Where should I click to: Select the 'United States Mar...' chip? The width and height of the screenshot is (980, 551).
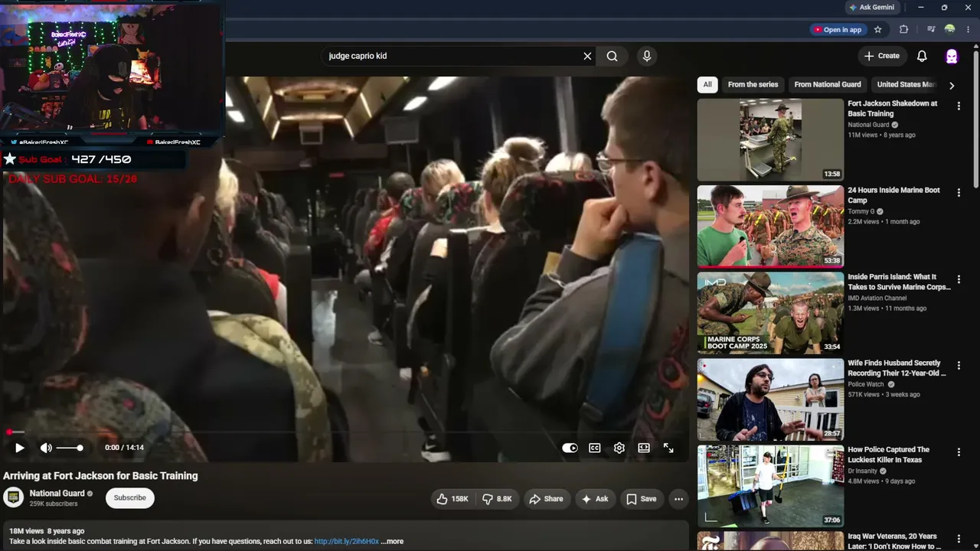(906, 85)
